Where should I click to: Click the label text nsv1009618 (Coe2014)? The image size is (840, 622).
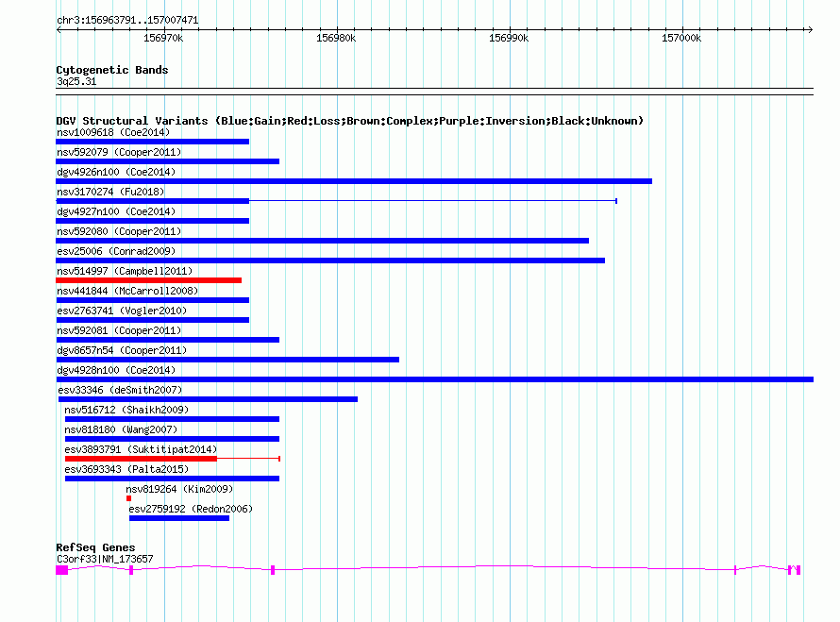click(113, 132)
